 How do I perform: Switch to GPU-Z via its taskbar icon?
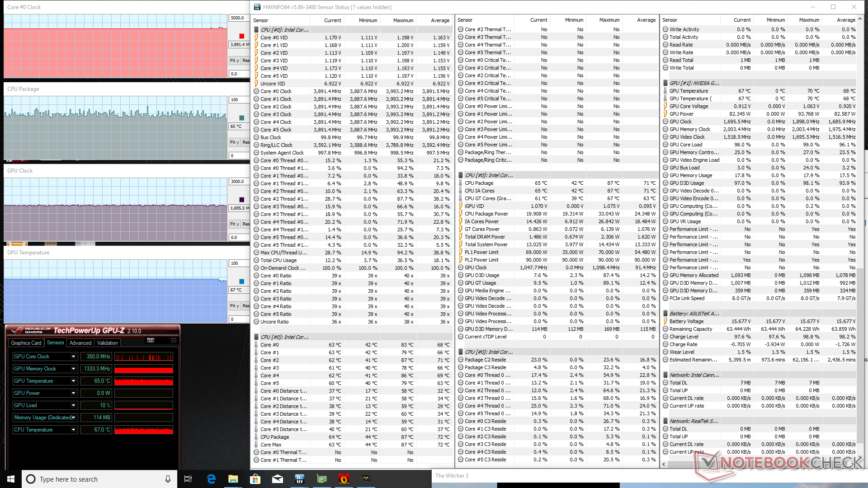pyautogui.click(x=322, y=479)
